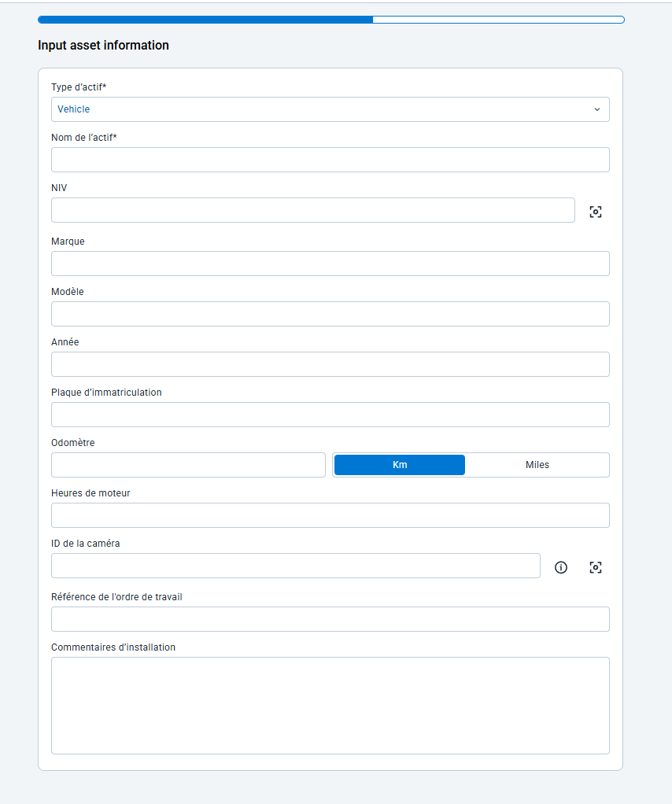Click the Heures de moteur field
The image size is (672, 804).
[330, 515]
